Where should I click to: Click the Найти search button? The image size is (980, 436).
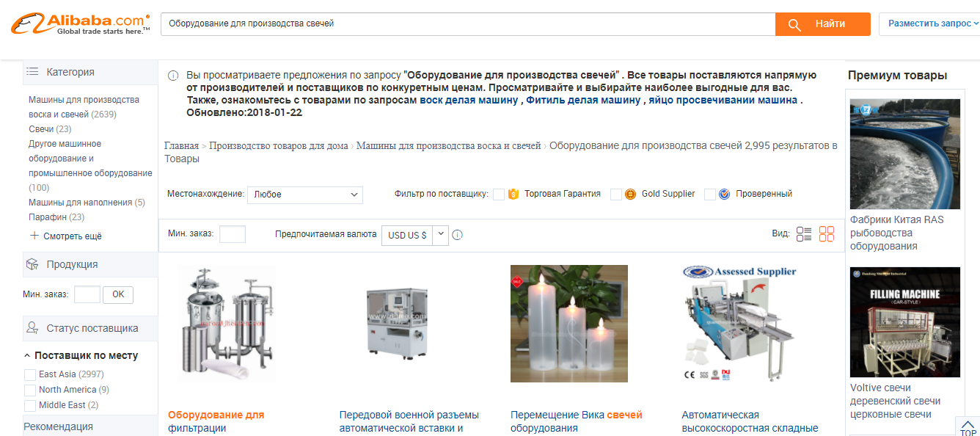click(823, 24)
